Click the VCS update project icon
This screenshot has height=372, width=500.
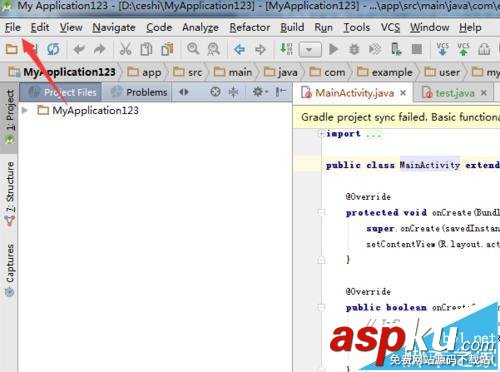[x=443, y=49]
